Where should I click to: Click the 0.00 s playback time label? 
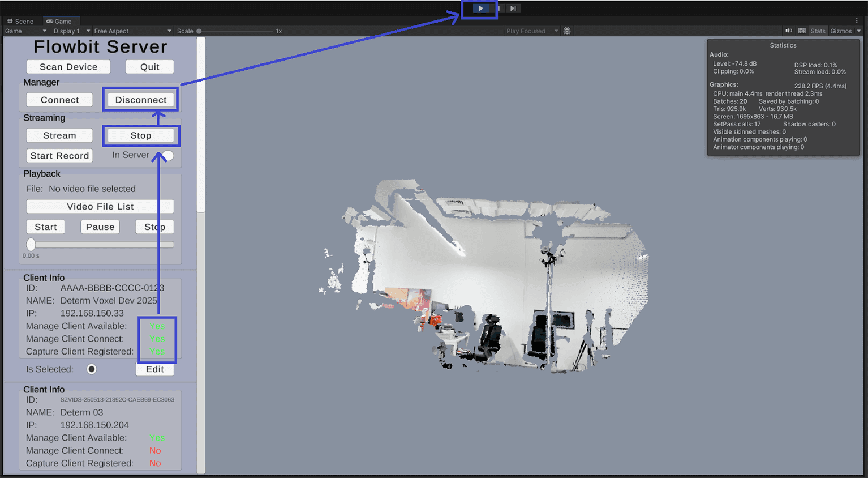pos(31,256)
